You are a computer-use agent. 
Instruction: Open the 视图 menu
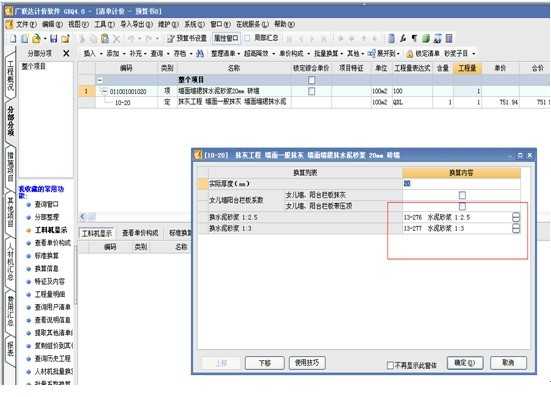[x=78, y=24]
